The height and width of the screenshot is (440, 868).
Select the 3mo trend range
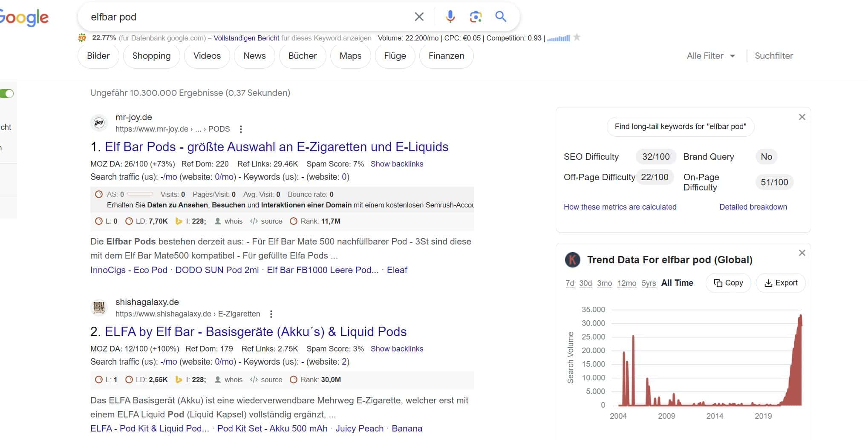tap(605, 283)
